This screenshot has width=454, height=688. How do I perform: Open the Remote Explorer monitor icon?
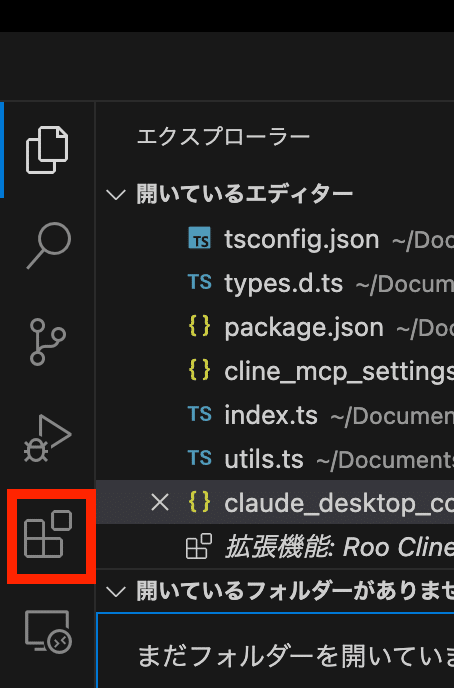point(48,632)
